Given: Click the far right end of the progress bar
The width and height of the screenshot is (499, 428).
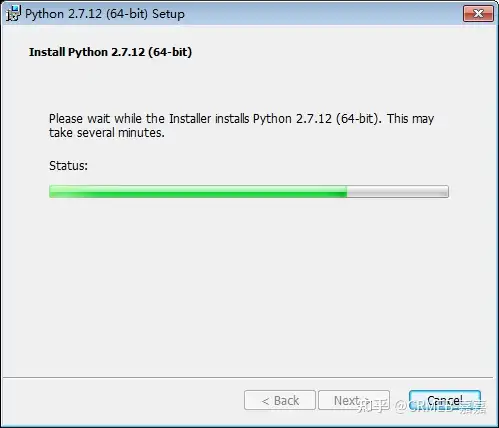Looking at the screenshot, I should pyautogui.click(x=447, y=192).
